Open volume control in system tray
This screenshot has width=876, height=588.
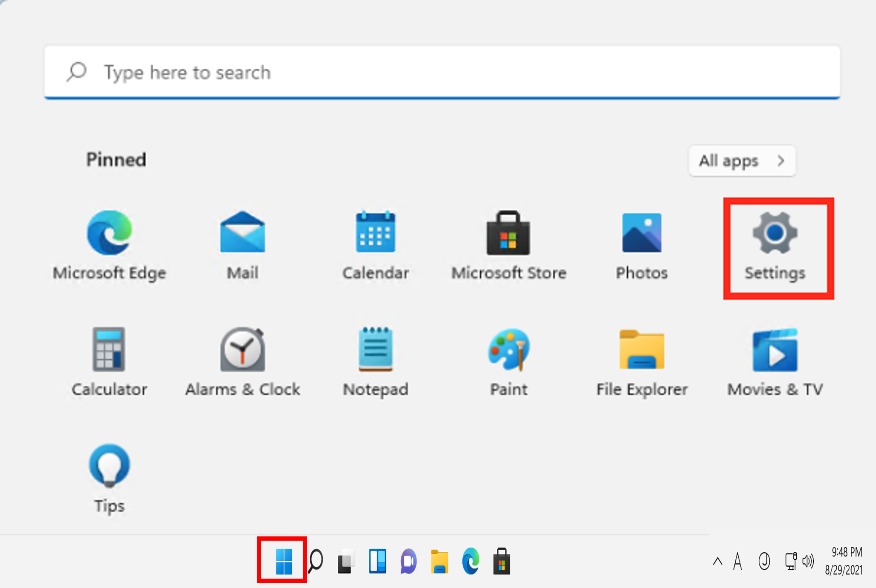(808, 561)
